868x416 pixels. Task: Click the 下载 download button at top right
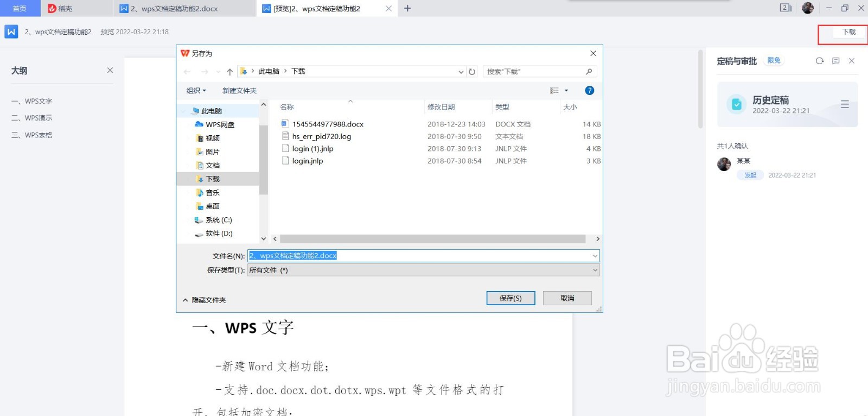848,32
